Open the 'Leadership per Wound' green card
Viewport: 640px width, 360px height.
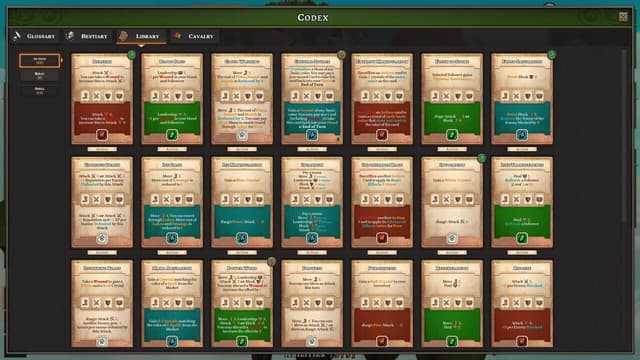click(172, 99)
